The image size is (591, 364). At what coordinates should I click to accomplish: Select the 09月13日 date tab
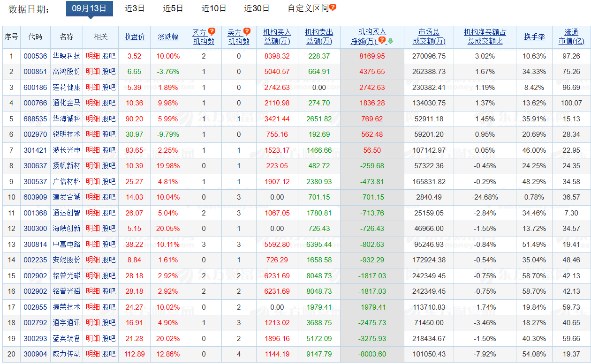pos(90,8)
